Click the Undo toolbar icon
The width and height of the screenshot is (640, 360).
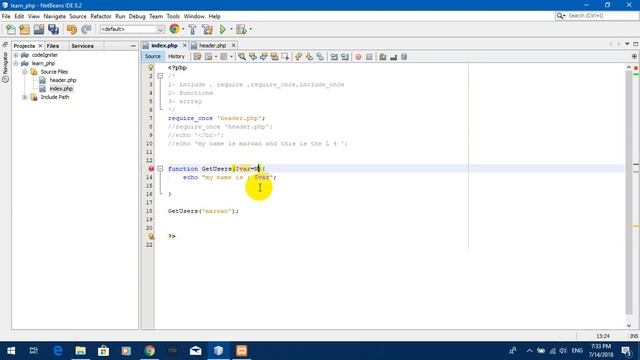pos(72,29)
